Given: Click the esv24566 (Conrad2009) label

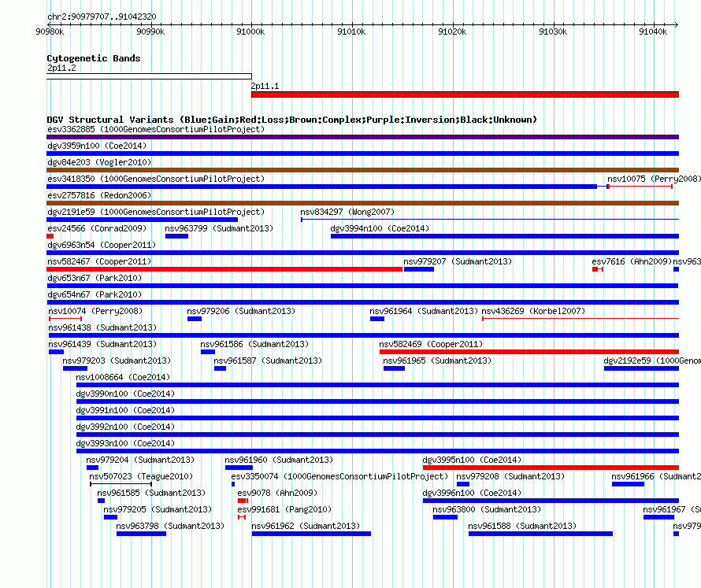Looking at the screenshot, I should [x=97, y=228].
